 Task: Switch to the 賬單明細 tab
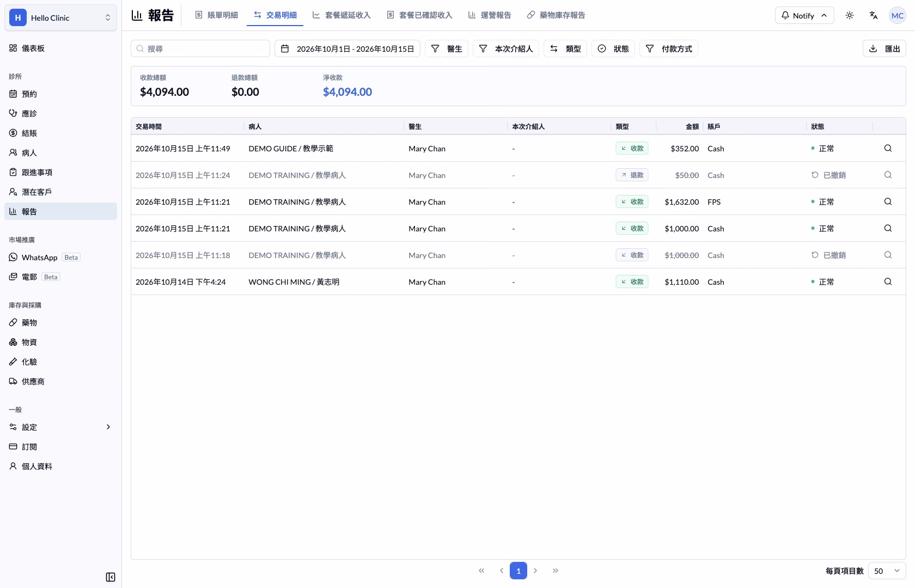tap(217, 15)
